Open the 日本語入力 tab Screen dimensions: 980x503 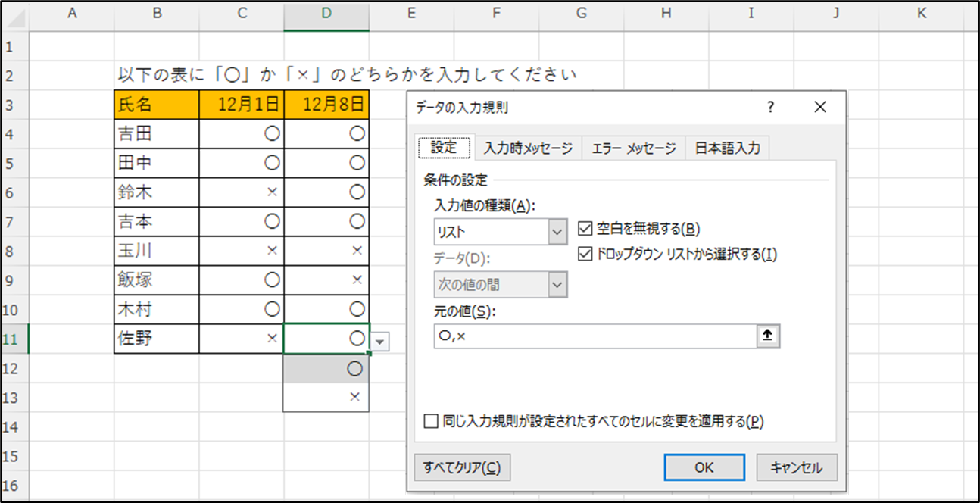(728, 148)
